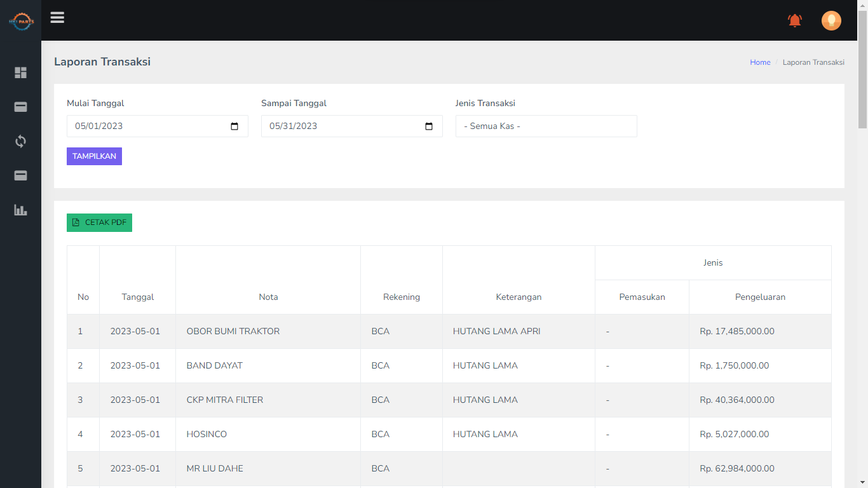Navigate using the Home breadcrumb link

760,62
